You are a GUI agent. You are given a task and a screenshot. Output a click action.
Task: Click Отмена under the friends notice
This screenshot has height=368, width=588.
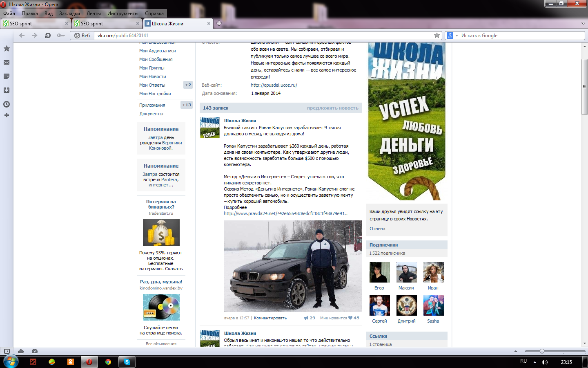377,229
